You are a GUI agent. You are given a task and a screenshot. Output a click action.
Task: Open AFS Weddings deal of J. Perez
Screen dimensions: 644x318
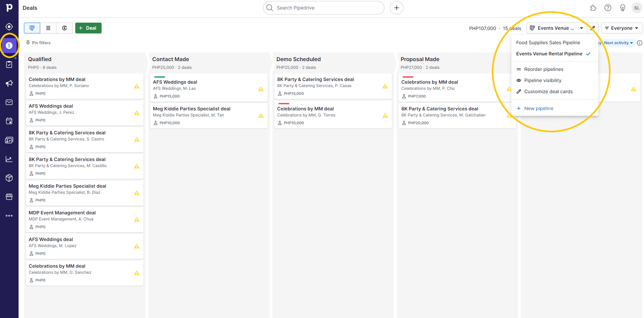[x=85, y=113]
